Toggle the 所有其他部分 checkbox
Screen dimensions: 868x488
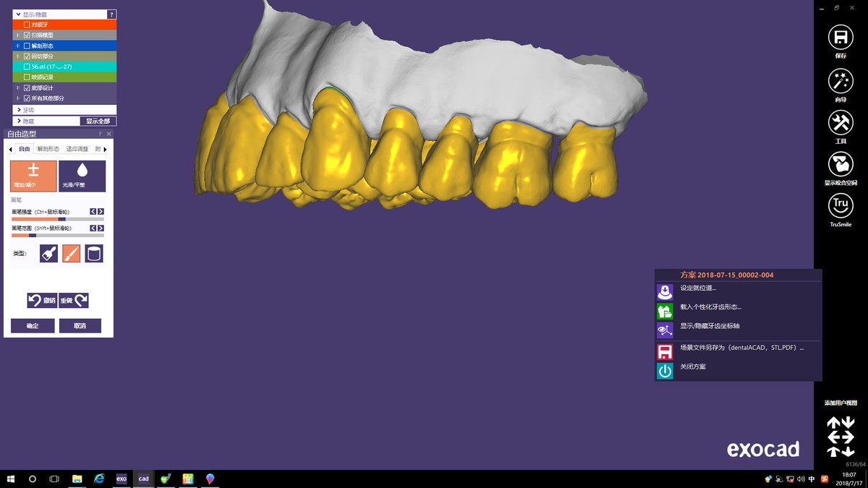tap(27, 98)
